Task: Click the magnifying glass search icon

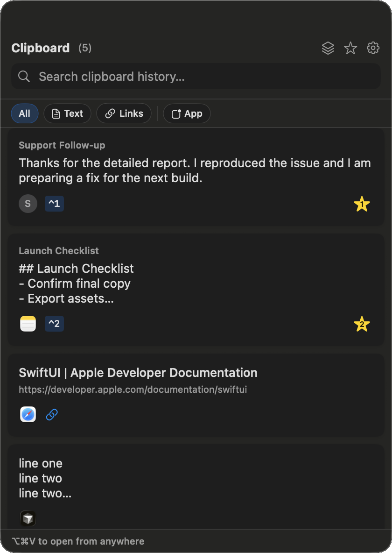Action: 24,76
